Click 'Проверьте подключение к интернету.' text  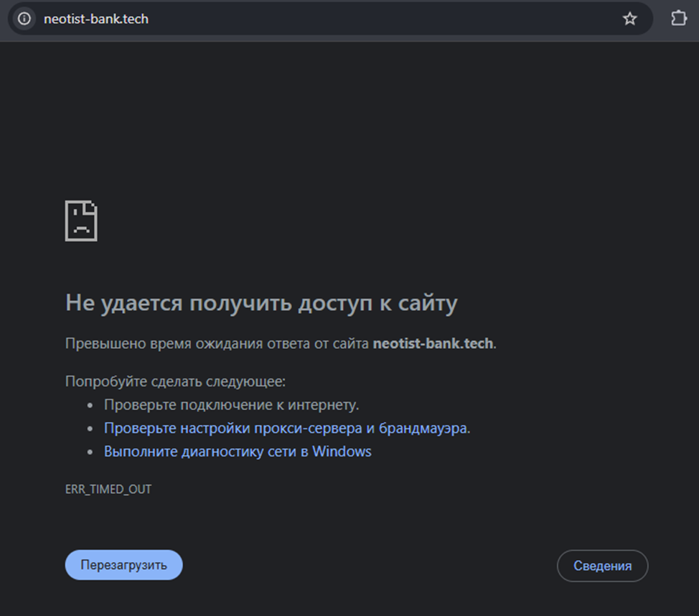coord(231,405)
